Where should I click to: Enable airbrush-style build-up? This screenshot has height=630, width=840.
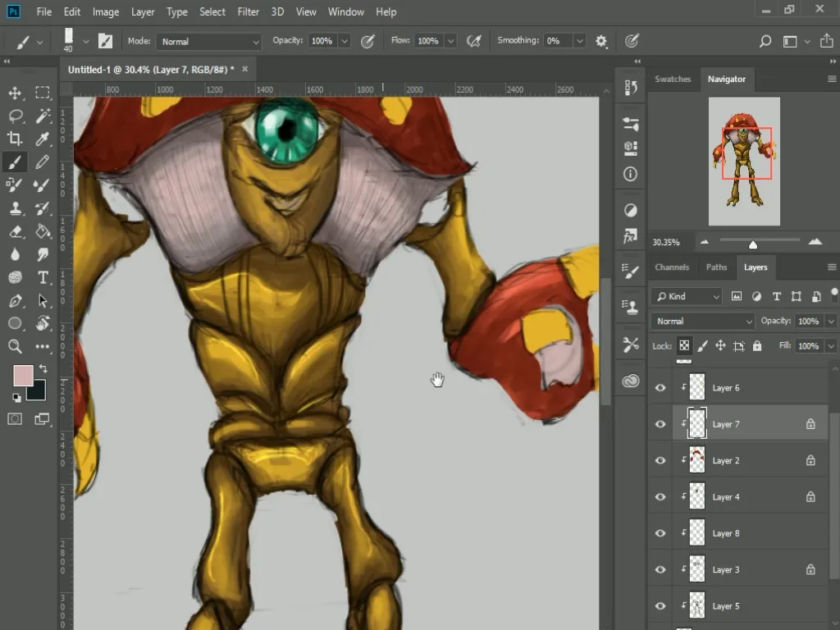click(x=474, y=41)
